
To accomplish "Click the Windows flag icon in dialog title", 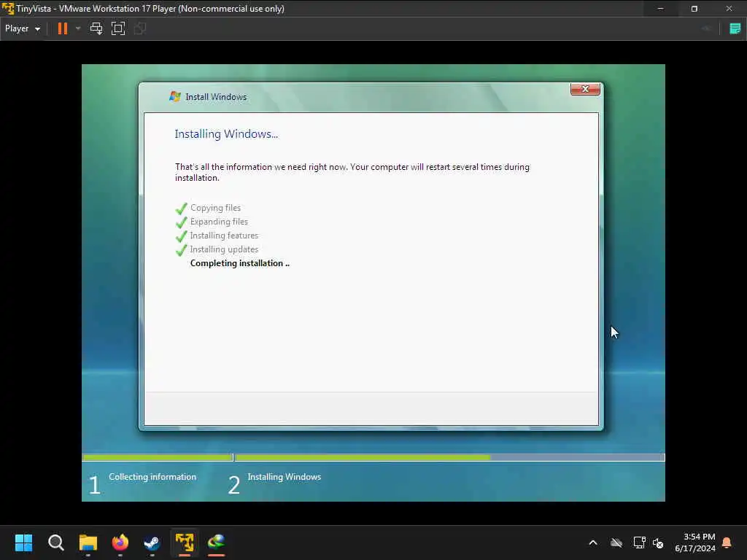I will (x=175, y=97).
